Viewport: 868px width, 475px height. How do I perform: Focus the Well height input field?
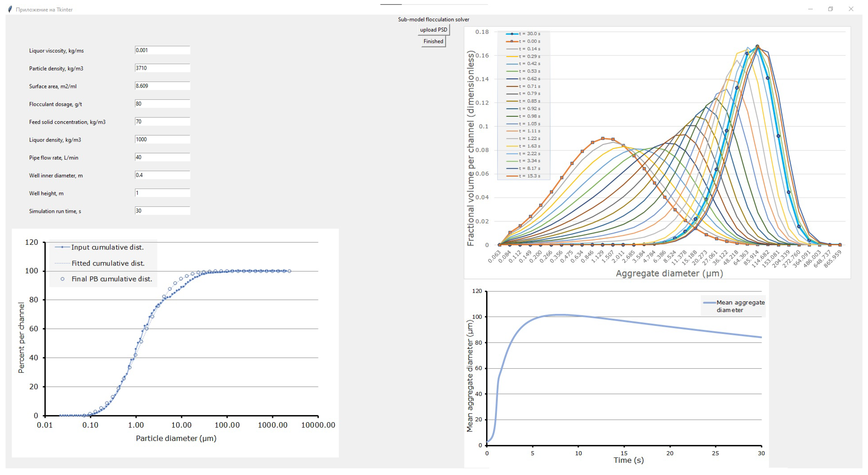point(162,193)
